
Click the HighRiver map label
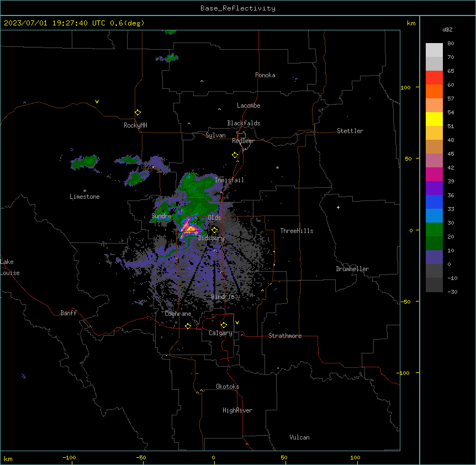tap(237, 410)
